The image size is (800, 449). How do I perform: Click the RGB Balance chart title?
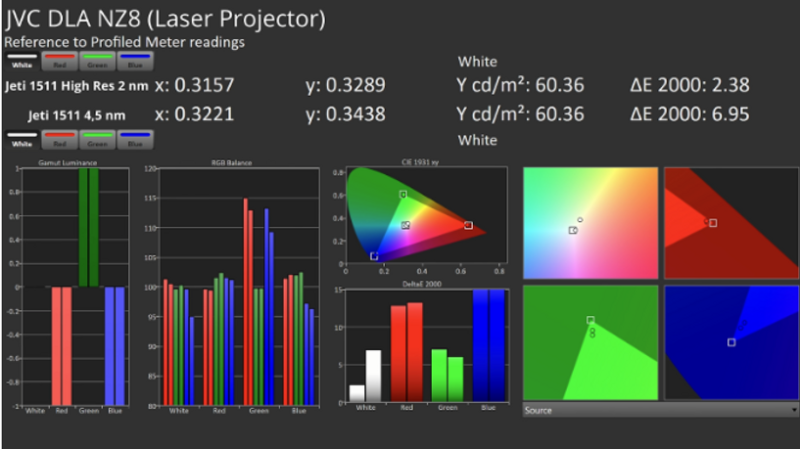coord(231,163)
